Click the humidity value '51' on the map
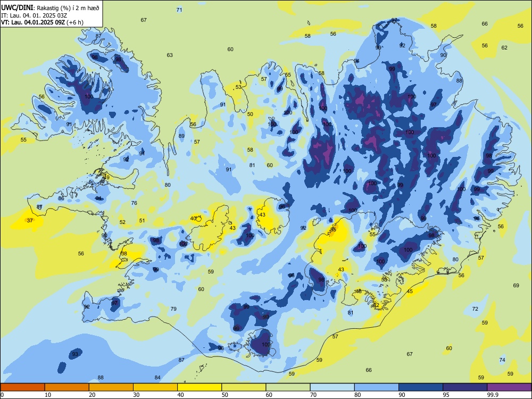Screen dimensions: 532x399 pyautogui.click(x=142, y=221)
